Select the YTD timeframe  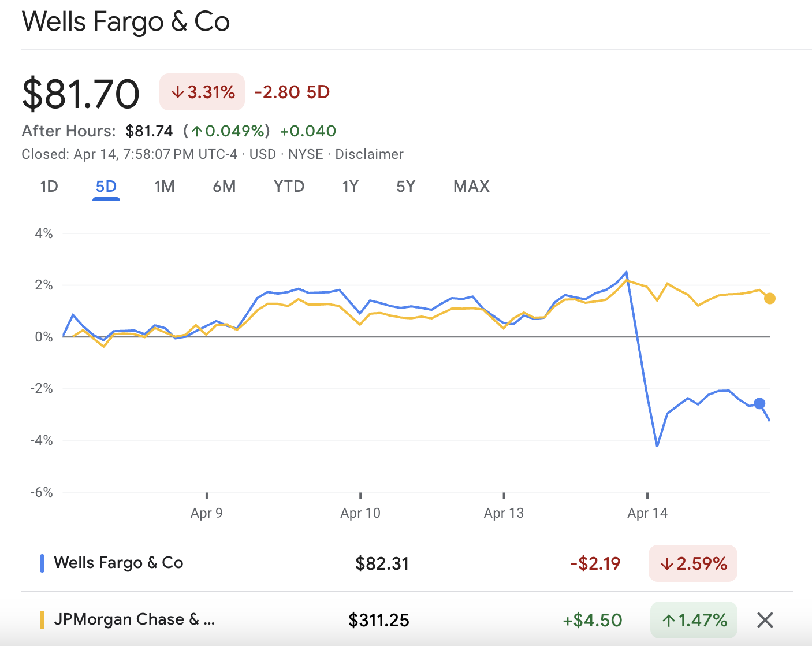[x=289, y=186]
